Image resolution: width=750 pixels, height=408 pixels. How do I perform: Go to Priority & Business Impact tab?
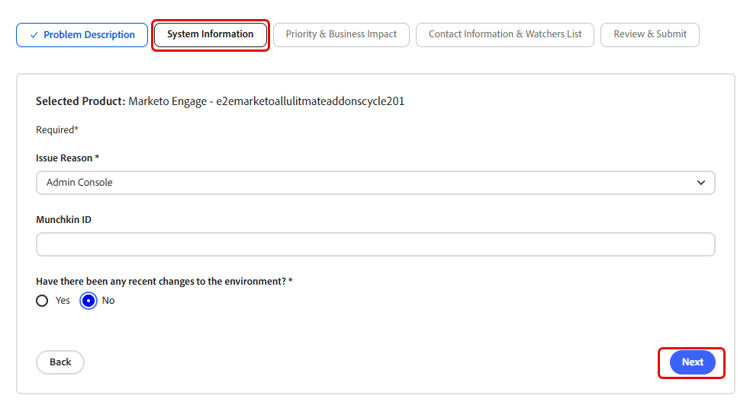[341, 34]
